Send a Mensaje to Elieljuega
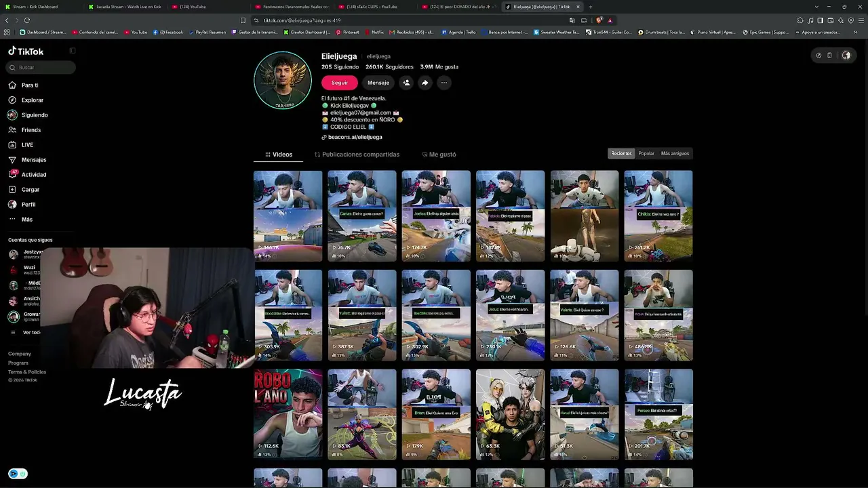The height and width of the screenshot is (488, 868). tap(378, 83)
